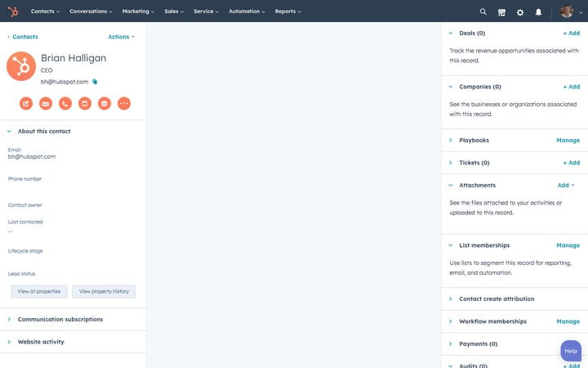Open the settings gear icon
Viewport: 588px width, 368px height.
519,12
